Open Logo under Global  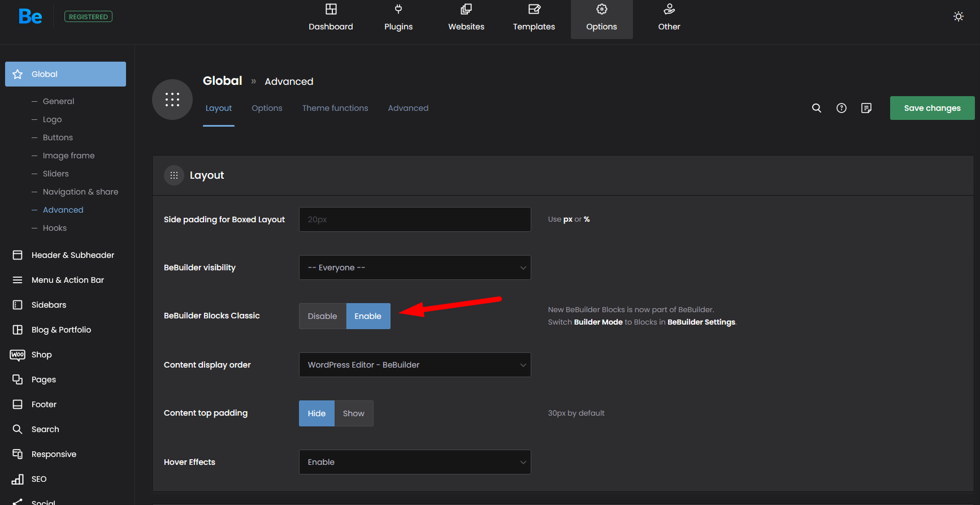[x=52, y=119]
